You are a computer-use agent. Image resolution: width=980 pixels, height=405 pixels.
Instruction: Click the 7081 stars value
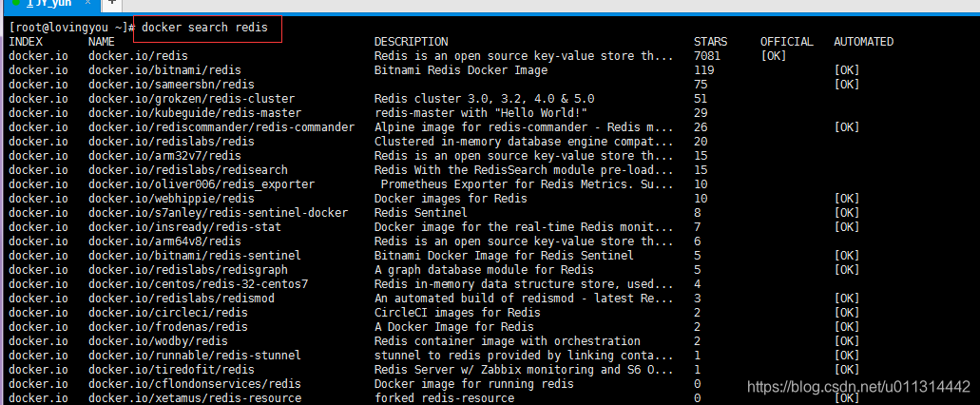[x=707, y=56]
